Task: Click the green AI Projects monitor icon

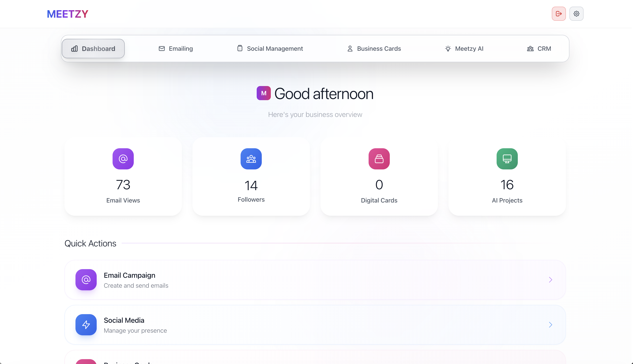Action: 507,159
